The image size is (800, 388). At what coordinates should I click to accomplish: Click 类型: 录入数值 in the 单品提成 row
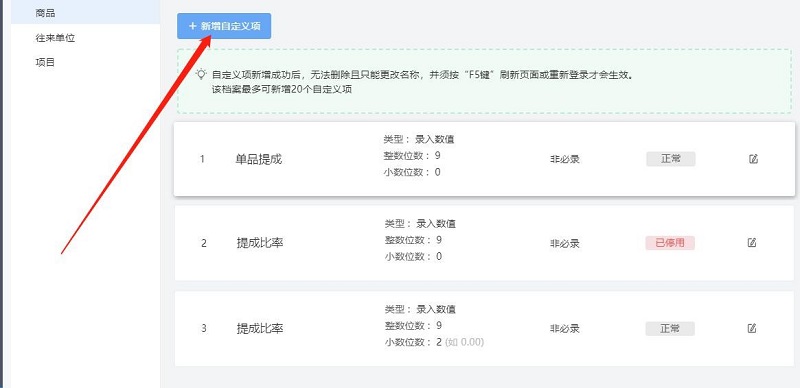419,139
